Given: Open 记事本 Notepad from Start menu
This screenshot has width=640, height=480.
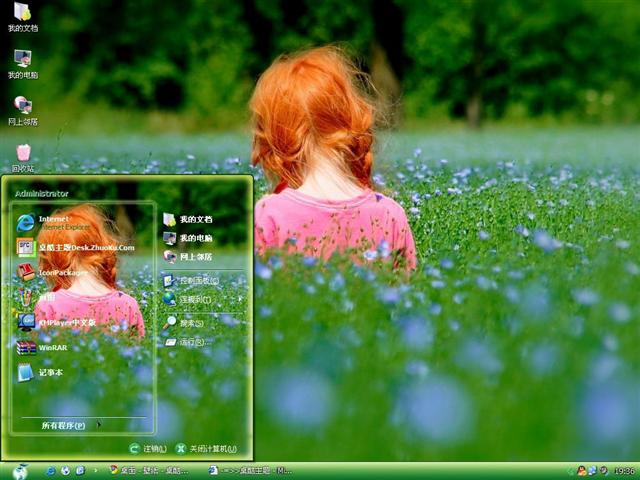Looking at the screenshot, I should [x=40, y=373].
